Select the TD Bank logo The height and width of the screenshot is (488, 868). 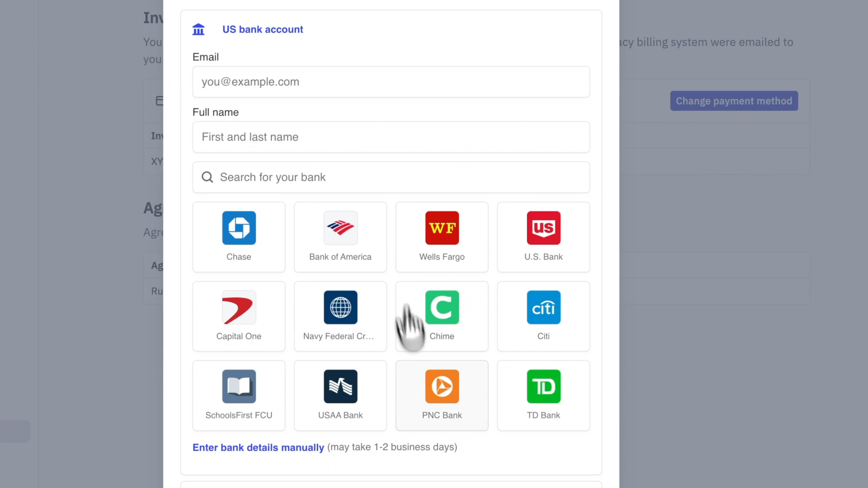(543, 386)
